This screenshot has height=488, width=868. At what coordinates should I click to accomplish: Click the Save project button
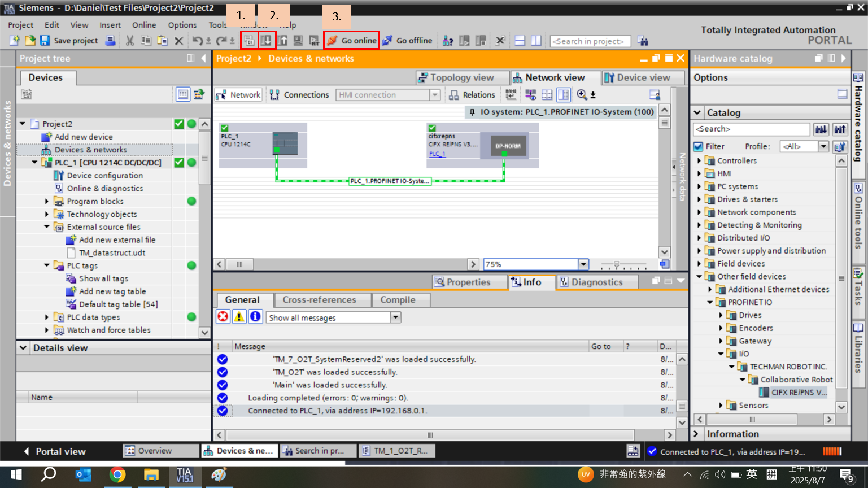coord(69,41)
